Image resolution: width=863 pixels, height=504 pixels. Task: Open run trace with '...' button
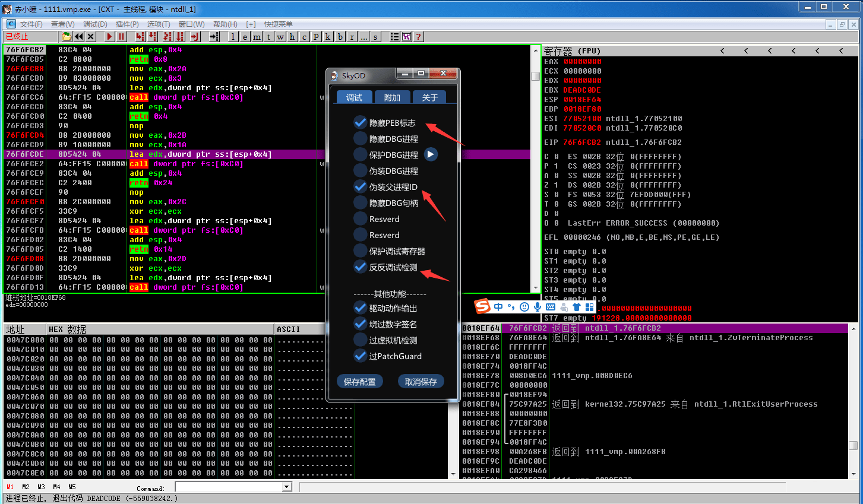tap(363, 37)
